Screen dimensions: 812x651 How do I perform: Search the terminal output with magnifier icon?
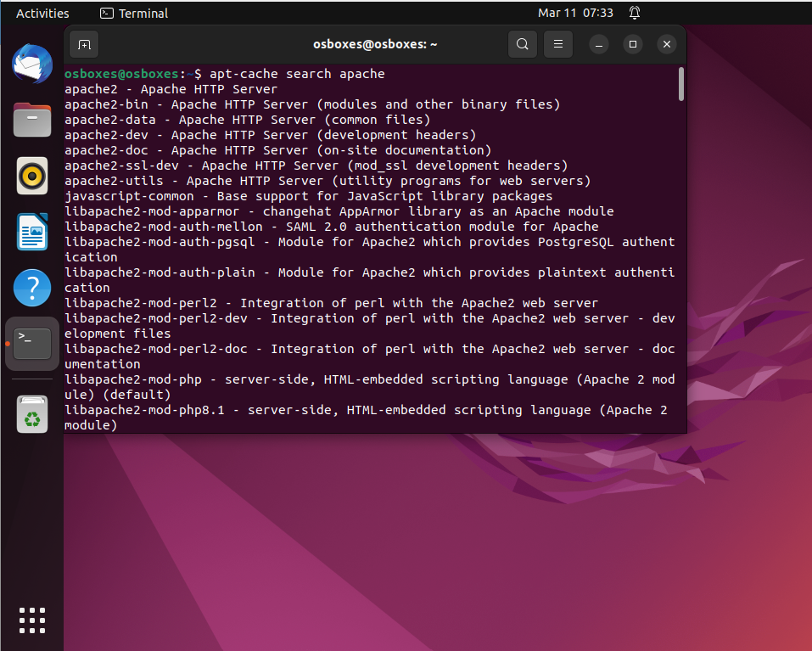pos(523,44)
